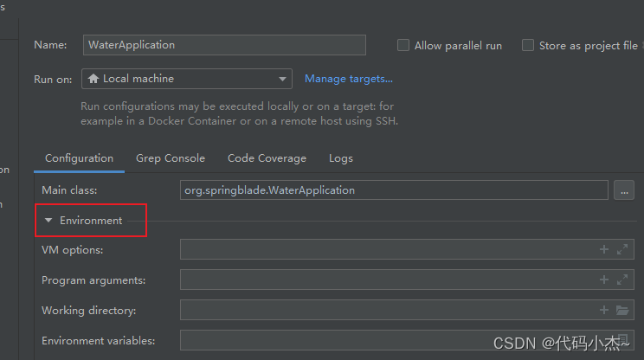Click the plus icon in VM options field
The image size is (644, 360).
pyautogui.click(x=604, y=249)
